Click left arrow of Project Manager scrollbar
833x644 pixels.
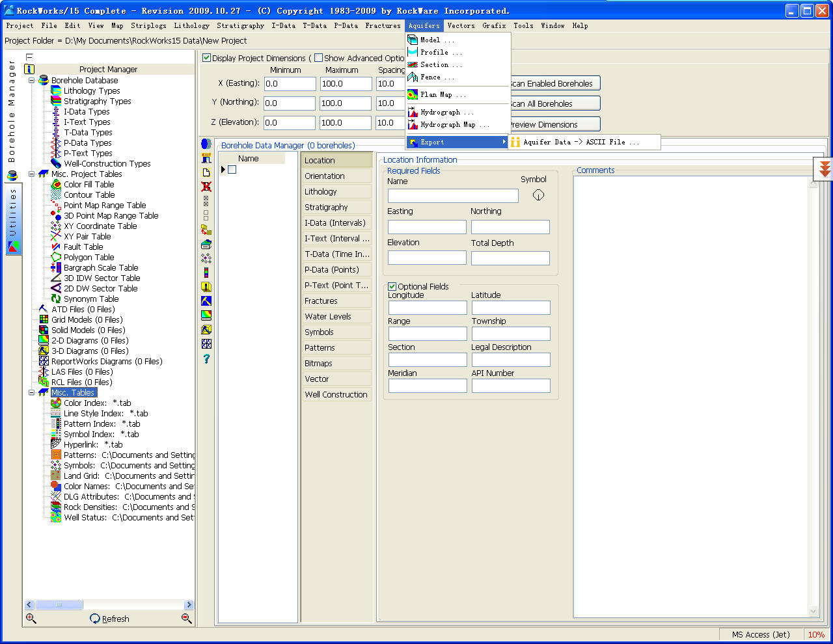coord(29,604)
